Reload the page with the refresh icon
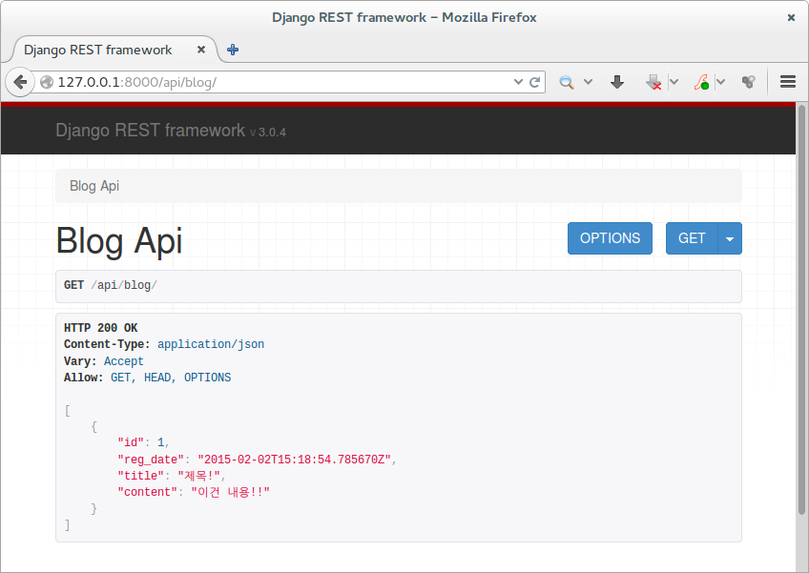The height and width of the screenshot is (573, 809). [x=535, y=82]
